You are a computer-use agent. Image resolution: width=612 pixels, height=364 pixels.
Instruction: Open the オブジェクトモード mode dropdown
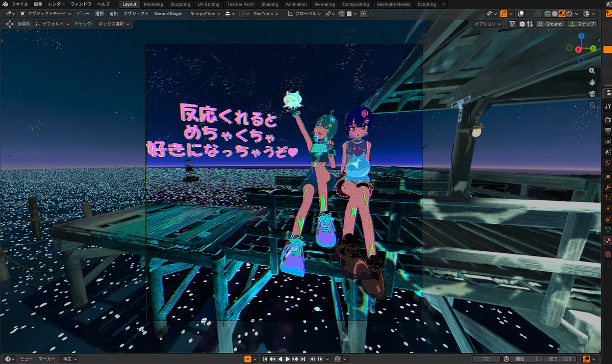pyautogui.click(x=46, y=14)
